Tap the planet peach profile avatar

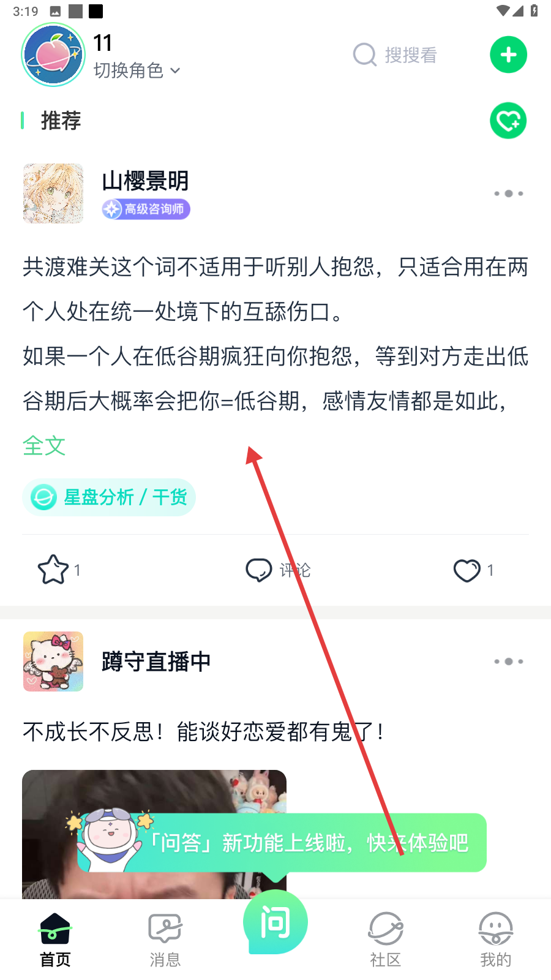click(x=53, y=55)
